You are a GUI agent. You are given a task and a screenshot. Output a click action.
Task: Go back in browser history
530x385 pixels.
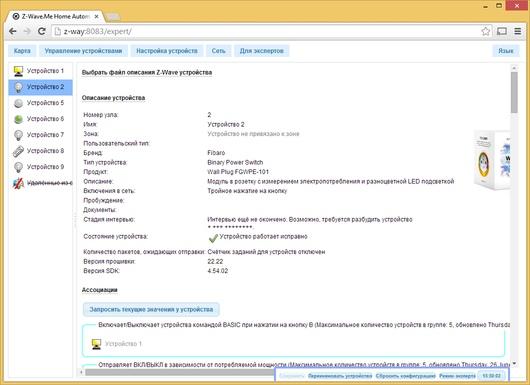pos(13,31)
